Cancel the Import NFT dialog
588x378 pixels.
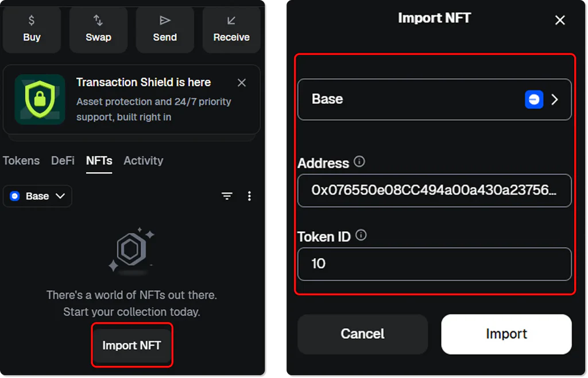(362, 334)
